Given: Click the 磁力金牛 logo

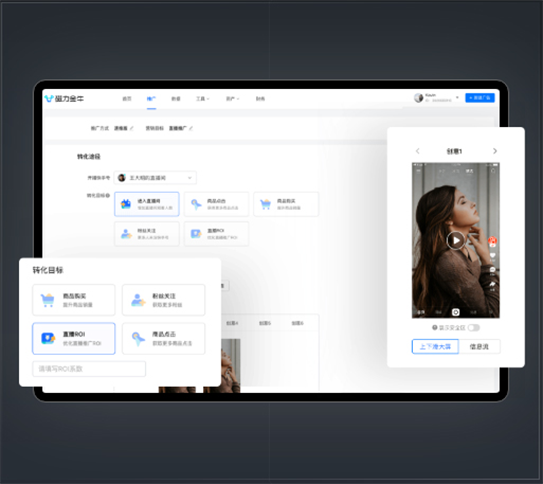Looking at the screenshot, I should pos(64,99).
